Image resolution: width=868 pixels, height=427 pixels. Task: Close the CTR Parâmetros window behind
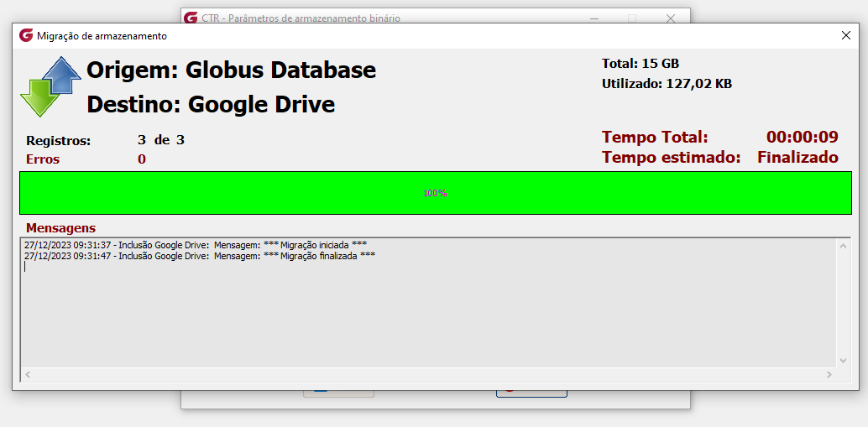tap(671, 18)
